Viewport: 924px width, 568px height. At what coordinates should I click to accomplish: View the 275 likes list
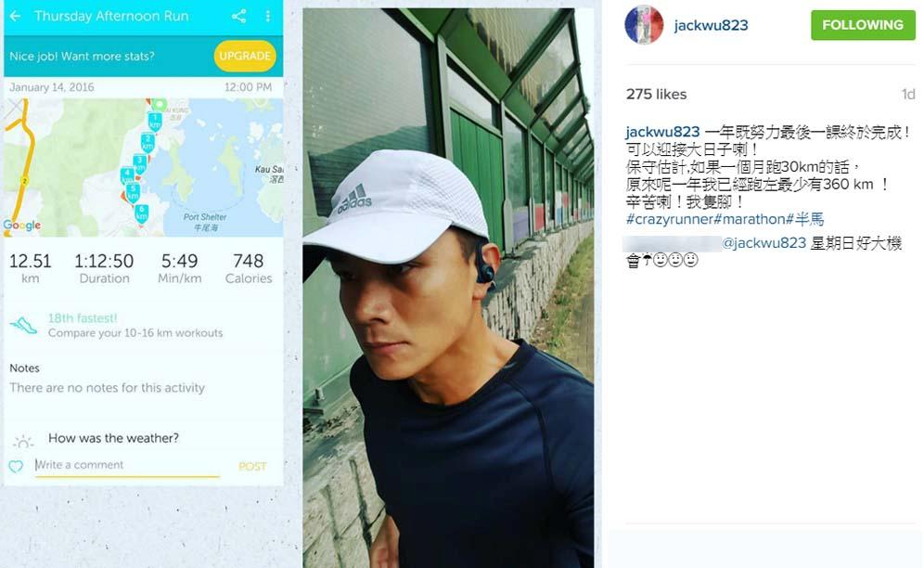pos(656,95)
